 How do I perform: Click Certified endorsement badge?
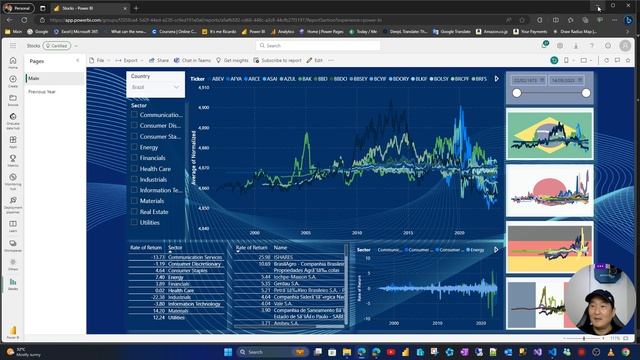coord(57,46)
